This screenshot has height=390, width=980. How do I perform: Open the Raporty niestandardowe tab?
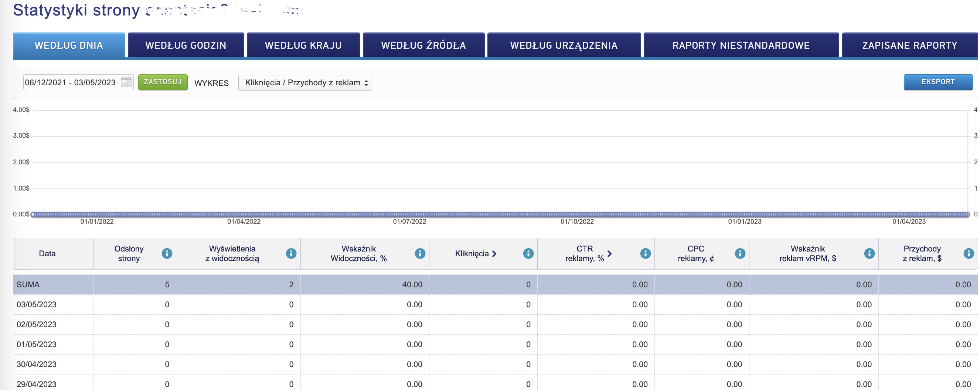point(741,46)
